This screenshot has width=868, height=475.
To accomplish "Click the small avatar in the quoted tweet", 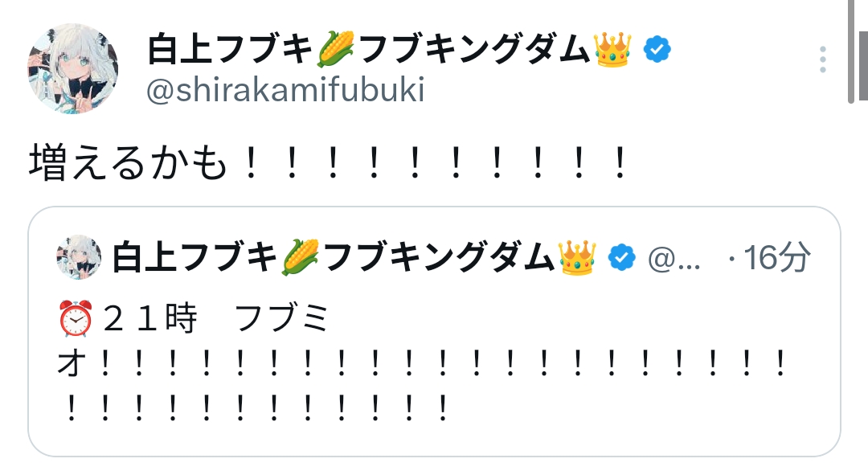I will click(79, 257).
